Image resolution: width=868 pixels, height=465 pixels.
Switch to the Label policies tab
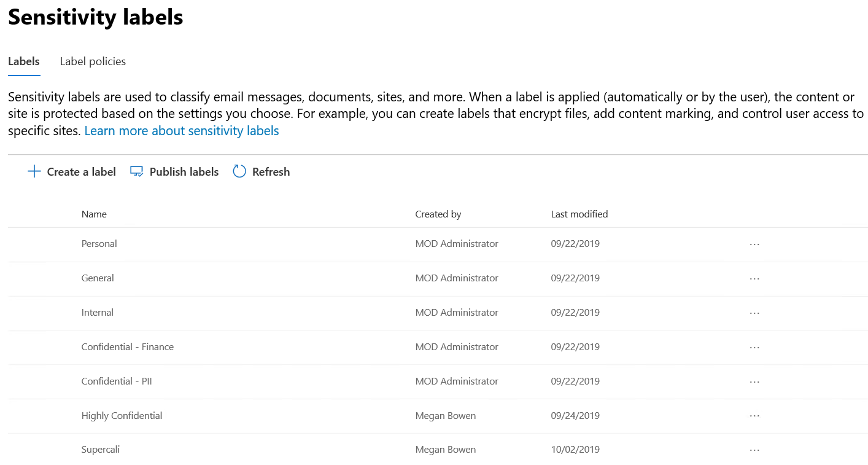93,61
